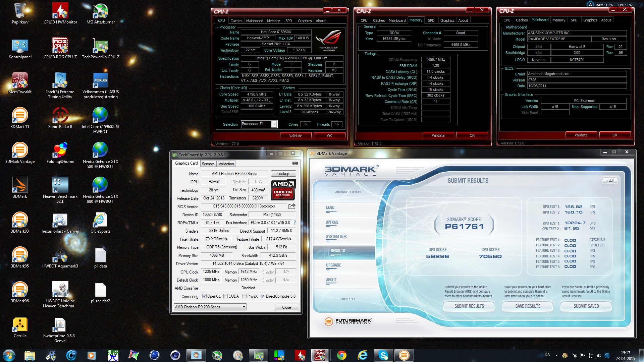The height and width of the screenshot is (362, 644).
Task: Open 3DMark03 desktop shortcut
Action: (x=20, y=223)
